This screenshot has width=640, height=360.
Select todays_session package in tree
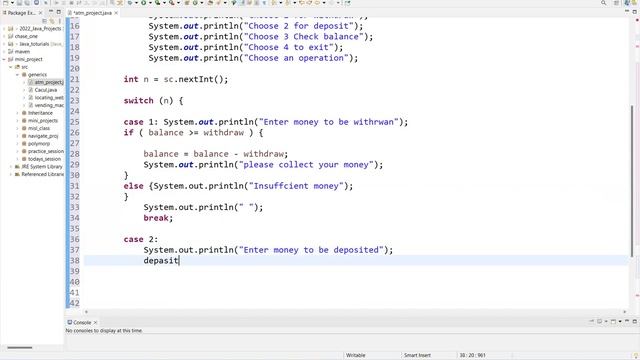coord(44,159)
